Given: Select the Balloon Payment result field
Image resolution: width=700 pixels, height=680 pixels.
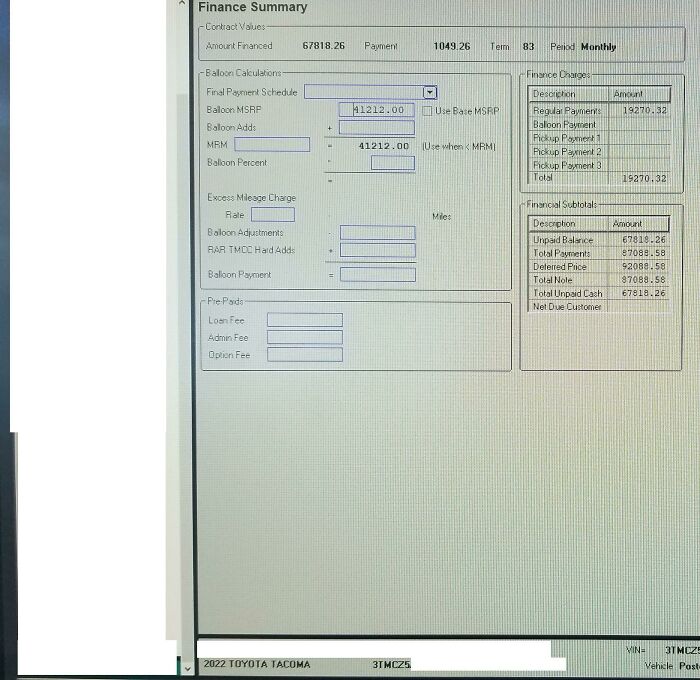Looking at the screenshot, I should (377, 274).
